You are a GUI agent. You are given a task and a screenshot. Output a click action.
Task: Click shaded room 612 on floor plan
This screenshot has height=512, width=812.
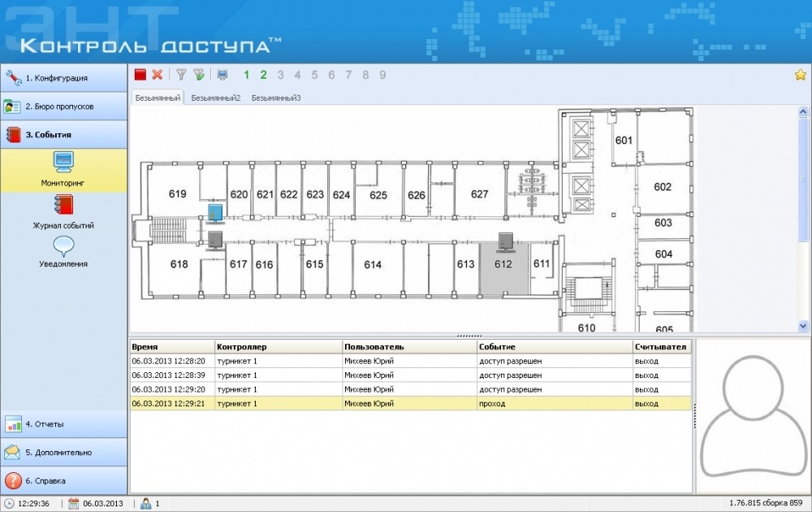pyautogui.click(x=503, y=268)
